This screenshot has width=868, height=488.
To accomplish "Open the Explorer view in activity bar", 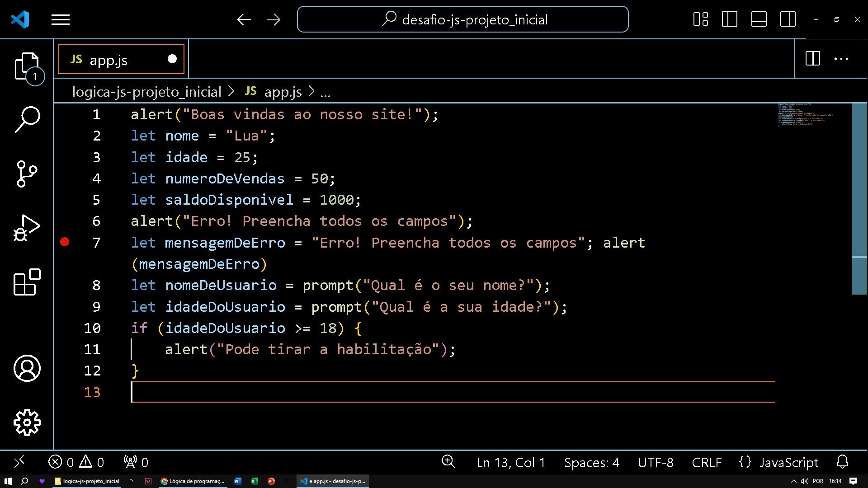I will point(27,66).
